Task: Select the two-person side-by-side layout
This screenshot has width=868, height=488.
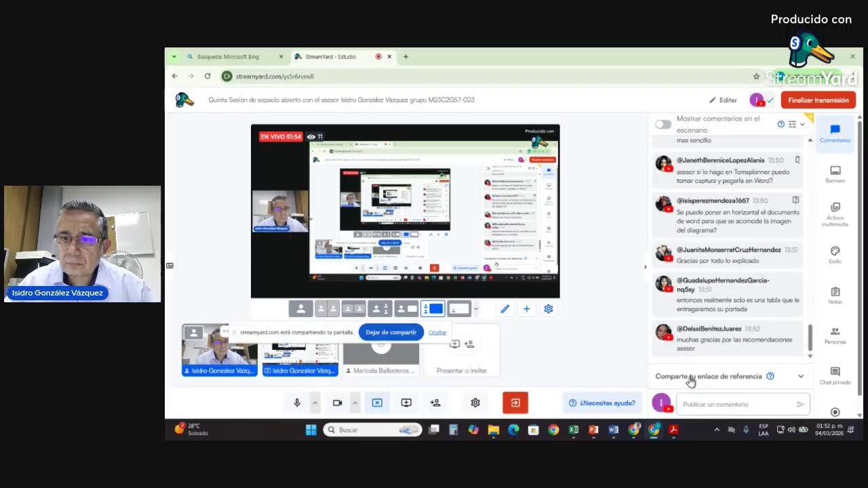Action: (x=327, y=309)
